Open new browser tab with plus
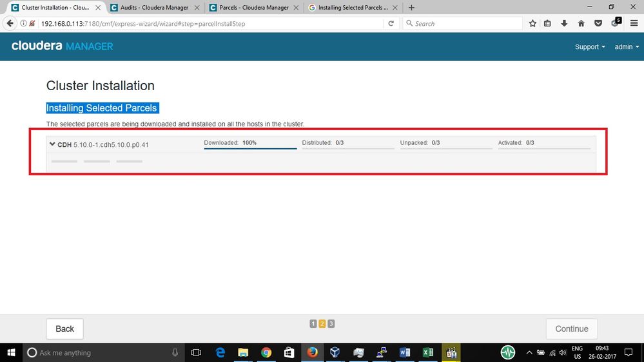The image size is (644, 362). [x=411, y=7]
